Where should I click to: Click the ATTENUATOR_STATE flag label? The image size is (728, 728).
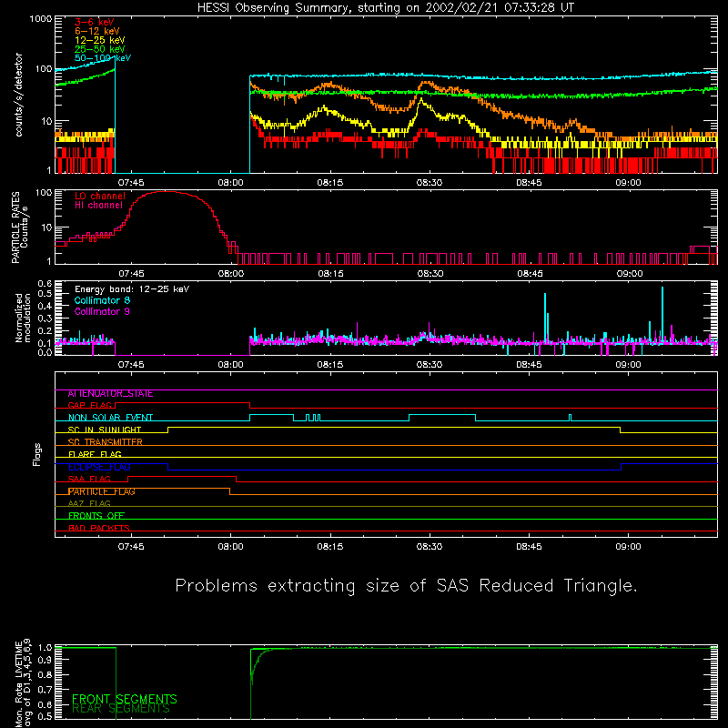(x=110, y=394)
